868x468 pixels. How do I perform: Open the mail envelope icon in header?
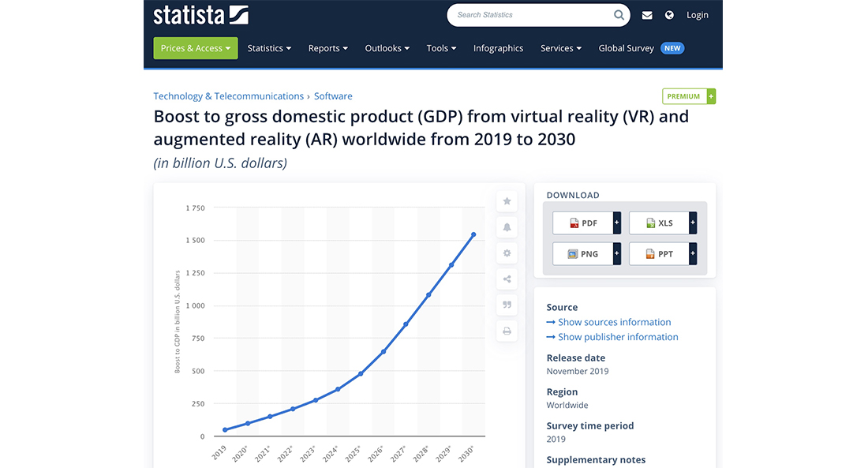[x=647, y=15]
